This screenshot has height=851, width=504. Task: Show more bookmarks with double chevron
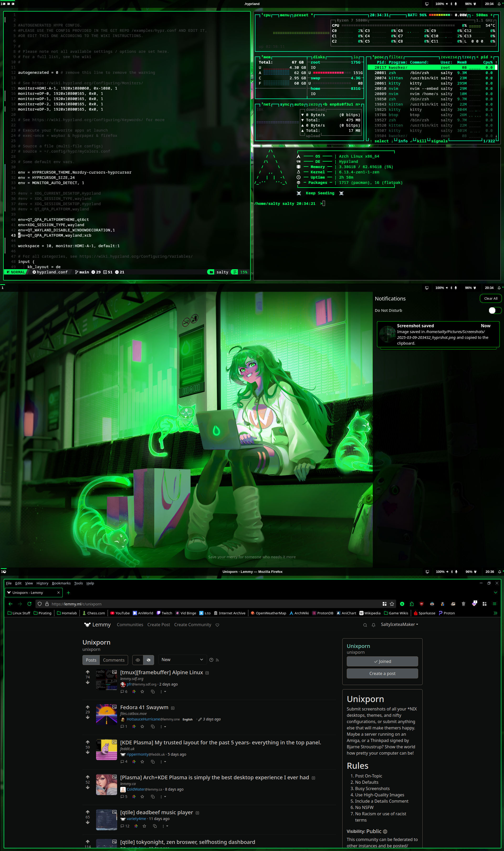click(x=495, y=613)
